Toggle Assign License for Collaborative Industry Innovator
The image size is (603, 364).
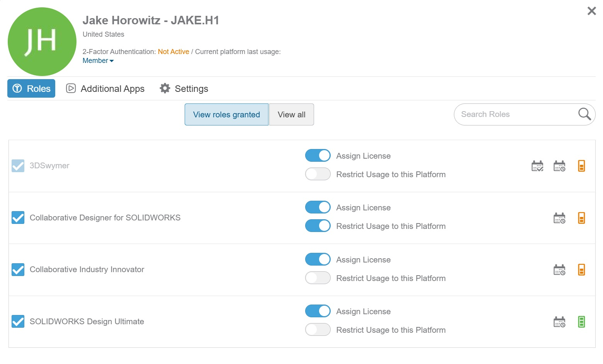318,259
